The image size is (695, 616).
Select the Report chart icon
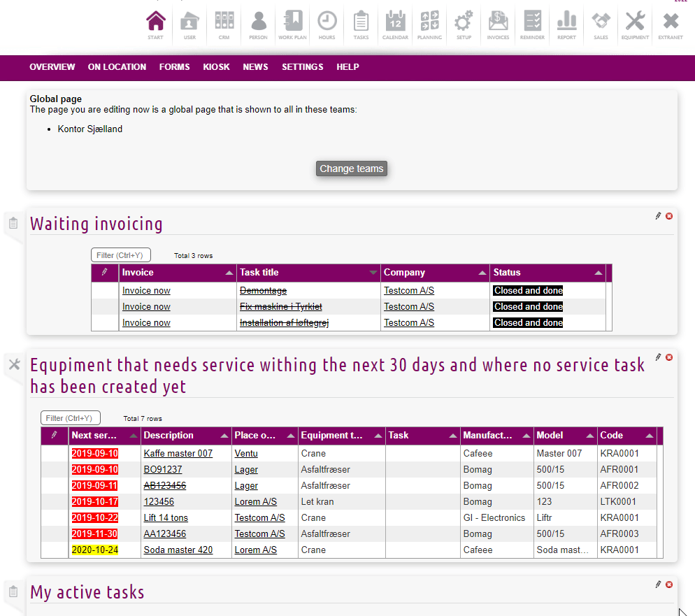click(x=566, y=24)
